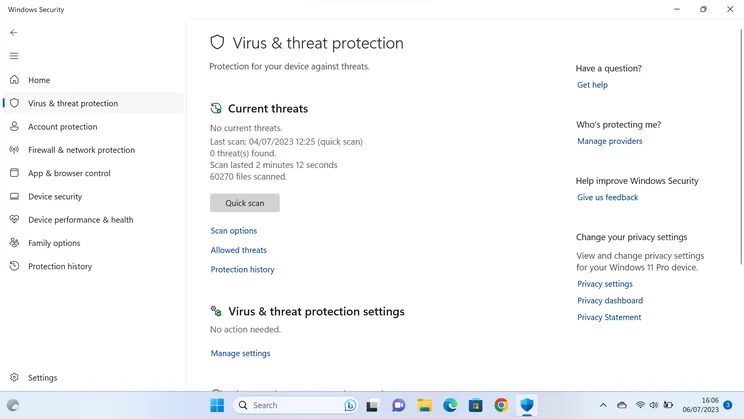This screenshot has height=419, width=744.
Task: Click the taskbar Search box
Action: click(295, 405)
